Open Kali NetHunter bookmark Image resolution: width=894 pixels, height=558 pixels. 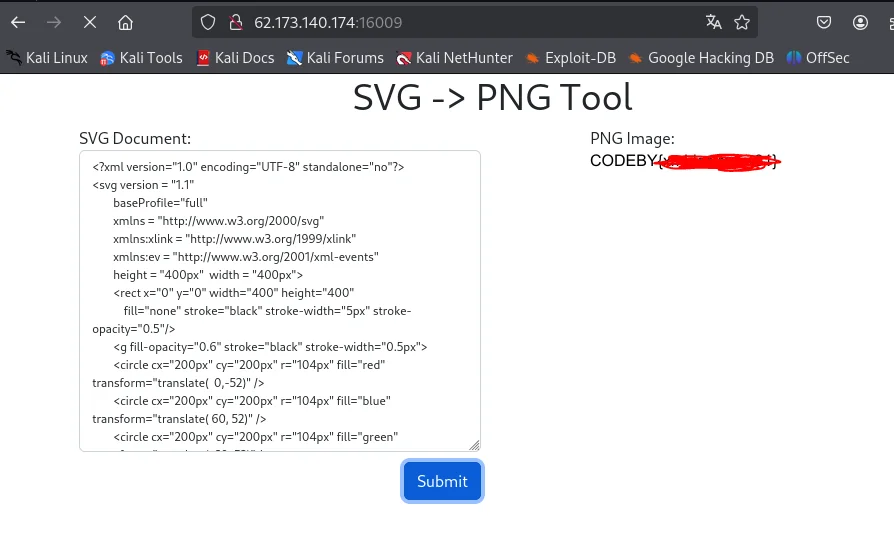(x=454, y=58)
